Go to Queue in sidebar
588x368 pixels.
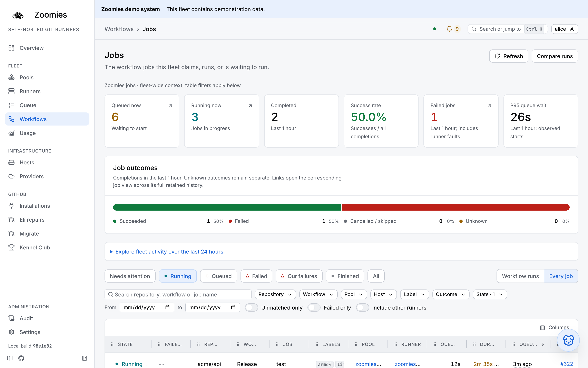point(47,105)
